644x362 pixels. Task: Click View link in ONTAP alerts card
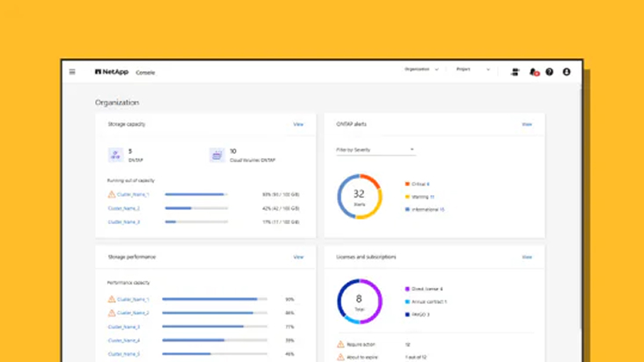point(526,124)
